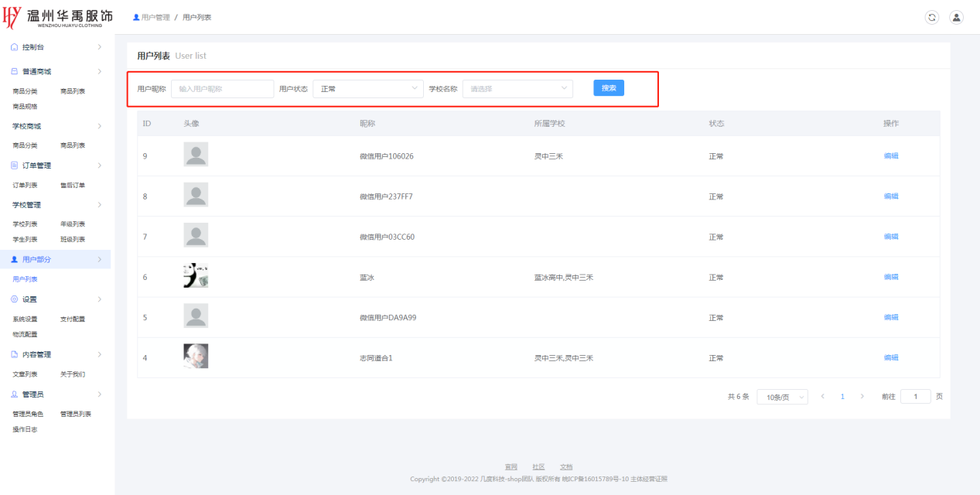Open 商品规格 in the sidebar menu
This screenshot has height=495, width=980.
click(x=25, y=107)
